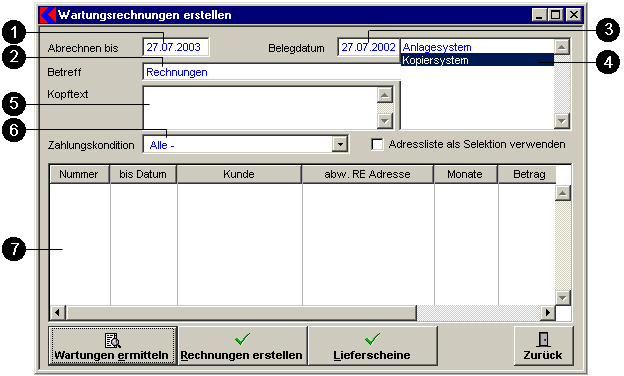Enable Adressliste als Selektion verwenden checkbox
Viewport: 624px width, 376px height.
pos(377,144)
